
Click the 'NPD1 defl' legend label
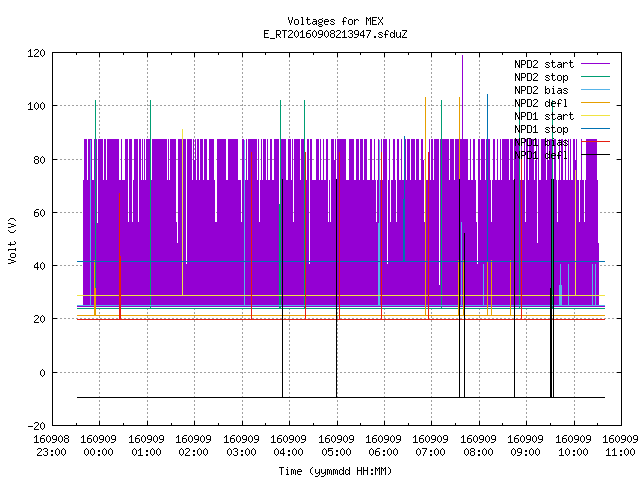pos(541,156)
